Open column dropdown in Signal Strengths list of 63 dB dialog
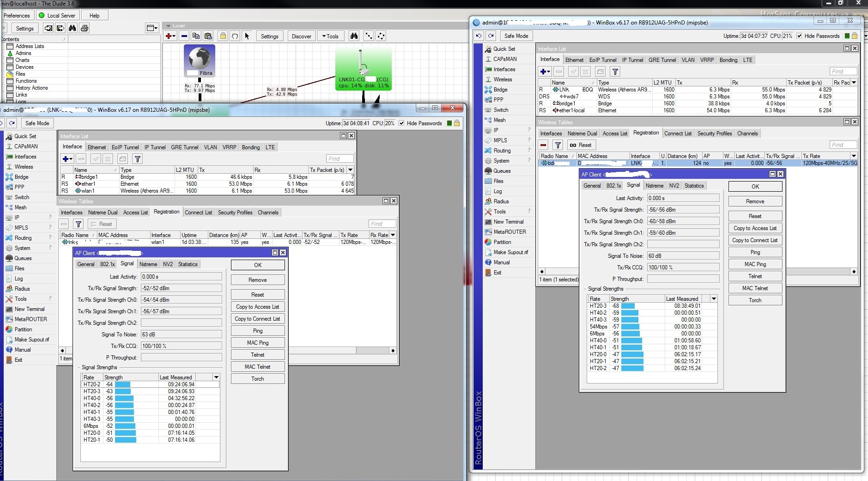 point(216,377)
